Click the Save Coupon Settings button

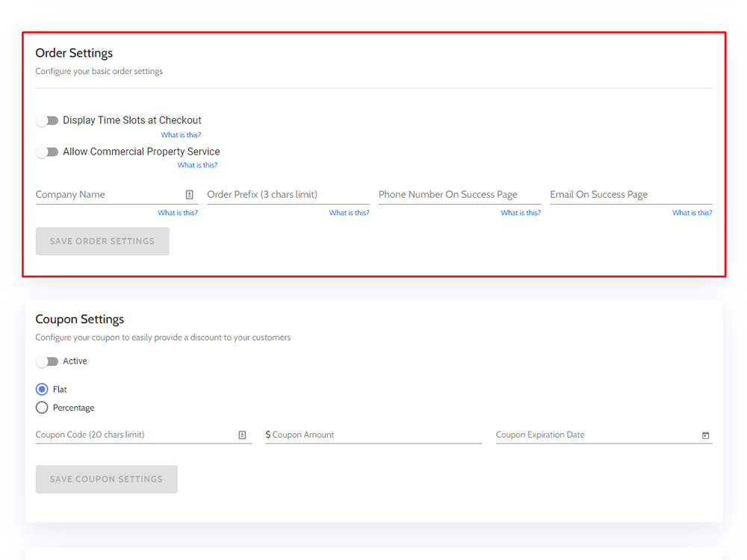(x=106, y=479)
